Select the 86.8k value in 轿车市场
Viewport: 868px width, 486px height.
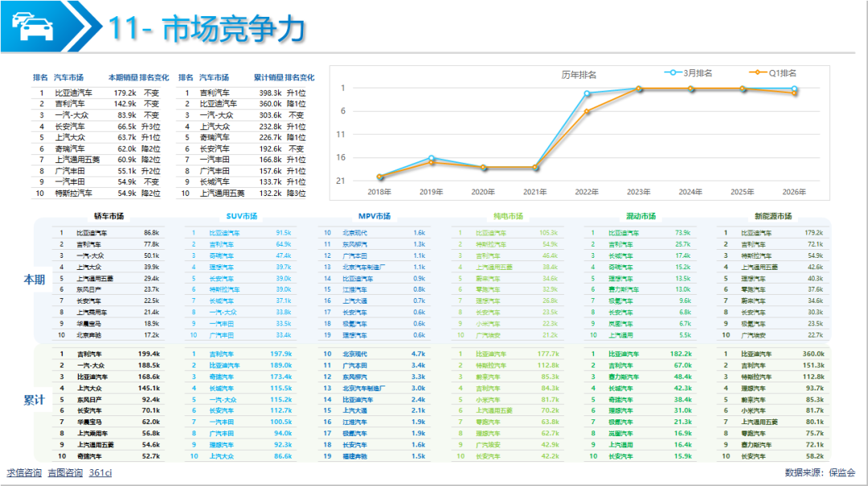152,233
